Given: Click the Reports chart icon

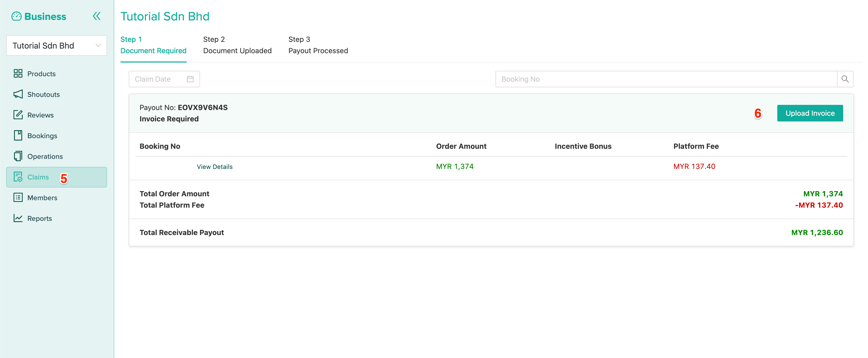Looking at the screenshot, I should click(x=18, y=218).
